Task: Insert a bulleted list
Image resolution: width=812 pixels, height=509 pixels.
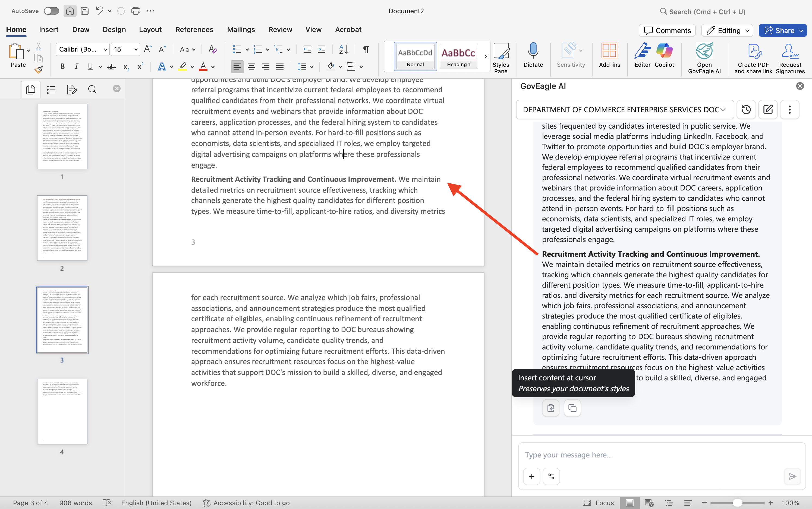Action: coord(237,50)
